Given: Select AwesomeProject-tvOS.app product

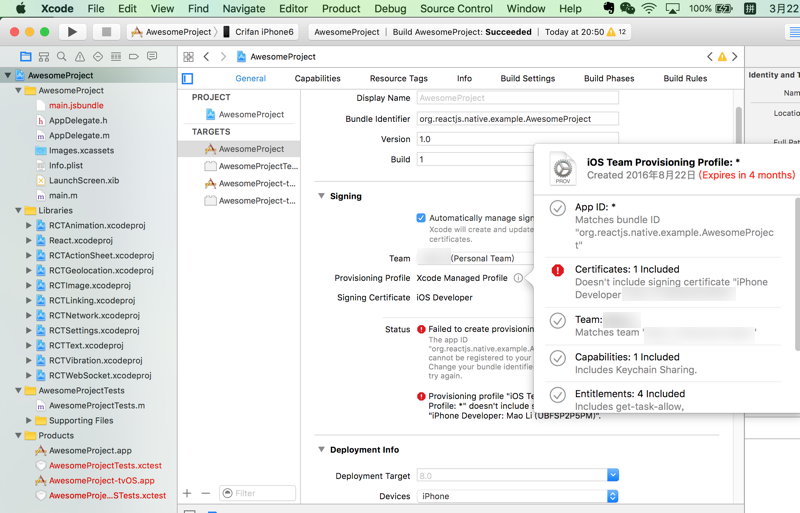Looking at the screenshot, I should point(102,480).
